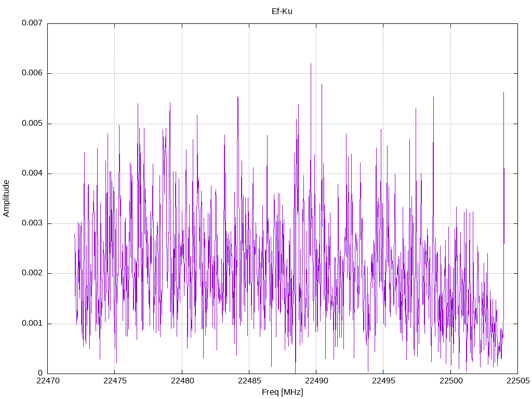This screenshot has width=532, height=399.
Task: Click x-axis tick label "22480"
Action: click(x=182, y=381)
